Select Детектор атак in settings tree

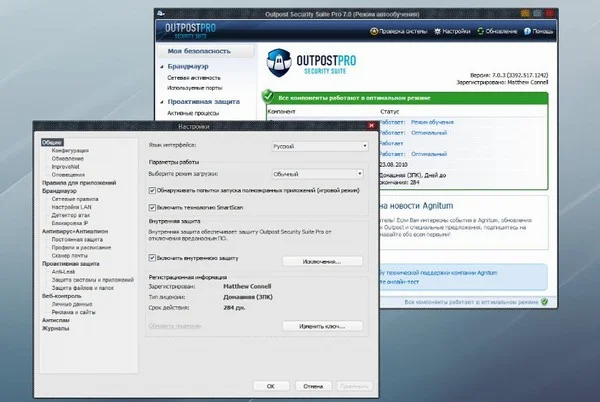coord(70,215)
